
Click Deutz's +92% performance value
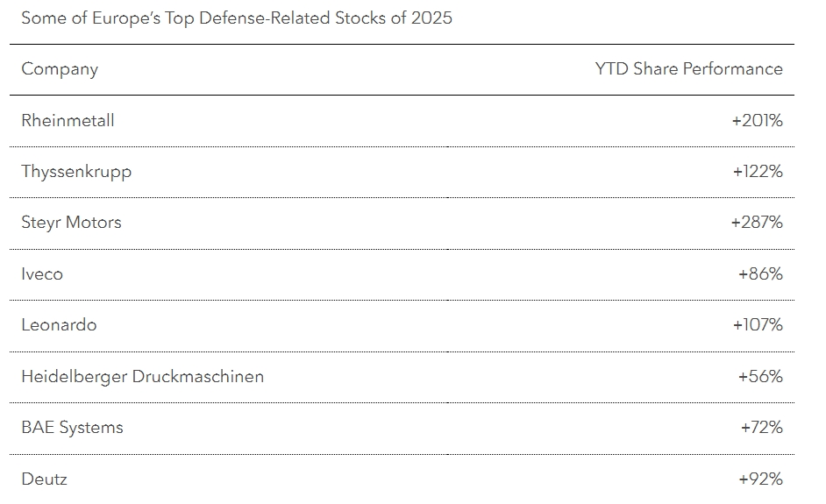coord(760,479)
